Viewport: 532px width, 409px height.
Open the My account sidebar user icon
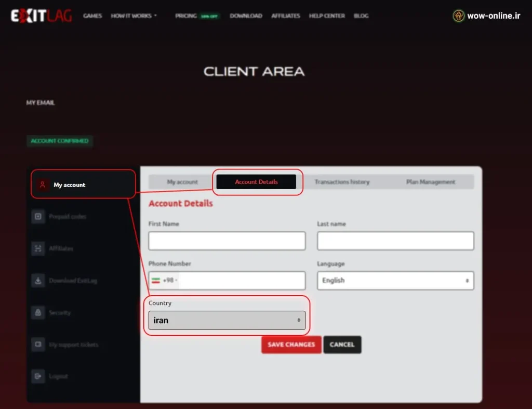[43, 185]
